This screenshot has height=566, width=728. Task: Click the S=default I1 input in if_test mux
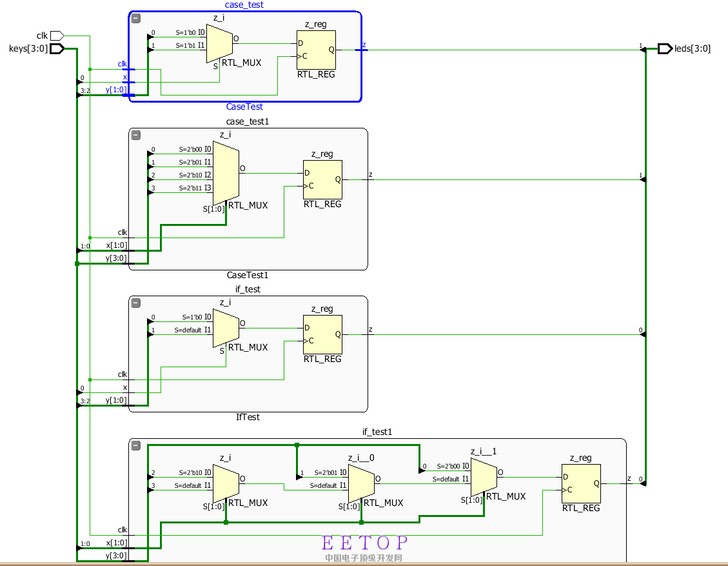point(193,330)
